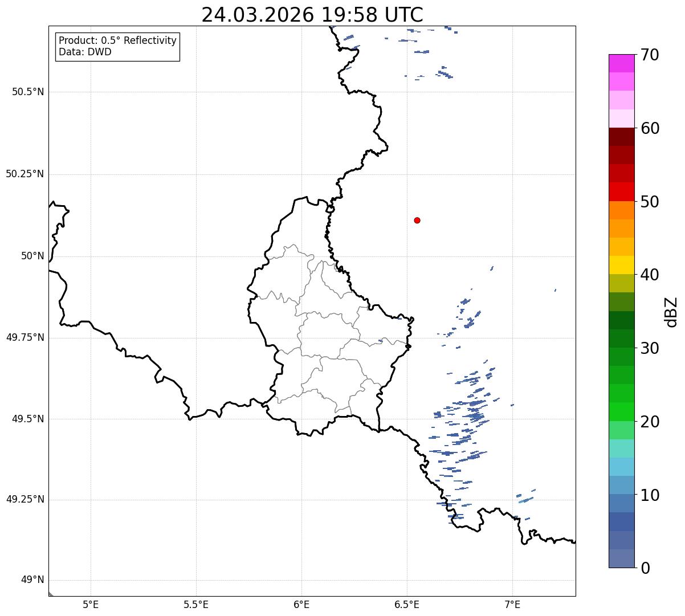Click the 6.5°E longitude label
The image size is (685, 616).
[x=407, y=605]
